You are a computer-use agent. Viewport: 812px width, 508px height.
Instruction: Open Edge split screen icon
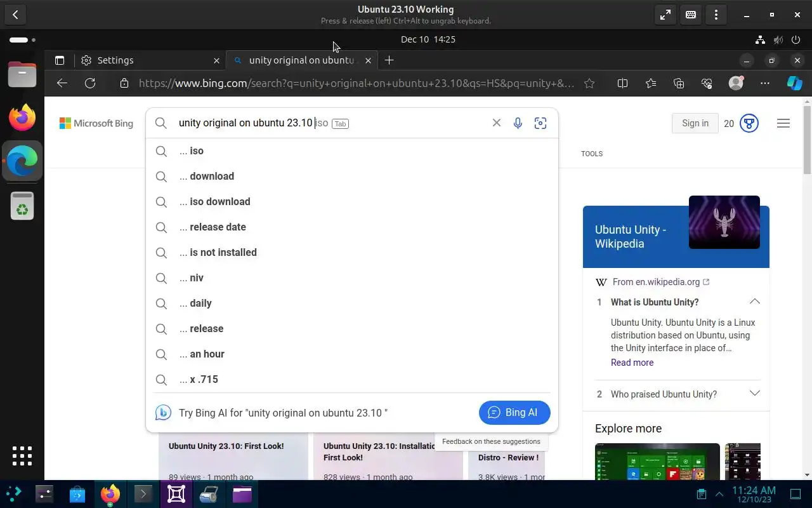(x=623, y=83)
